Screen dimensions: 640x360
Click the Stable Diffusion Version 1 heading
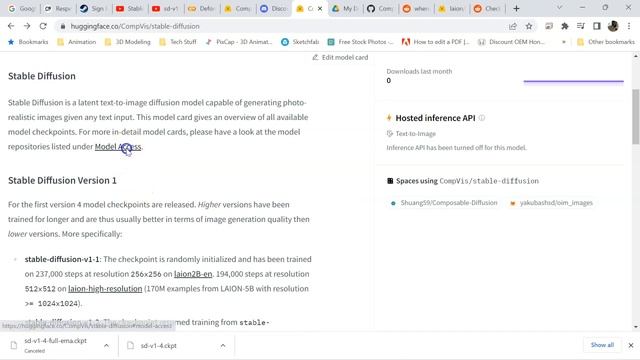point(62,180)
